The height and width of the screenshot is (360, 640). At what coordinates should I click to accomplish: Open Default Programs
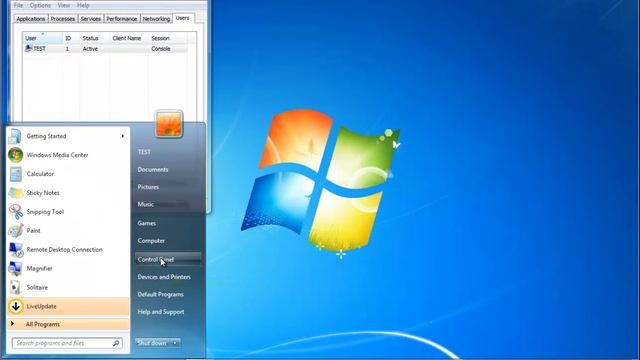pos(160,294)
